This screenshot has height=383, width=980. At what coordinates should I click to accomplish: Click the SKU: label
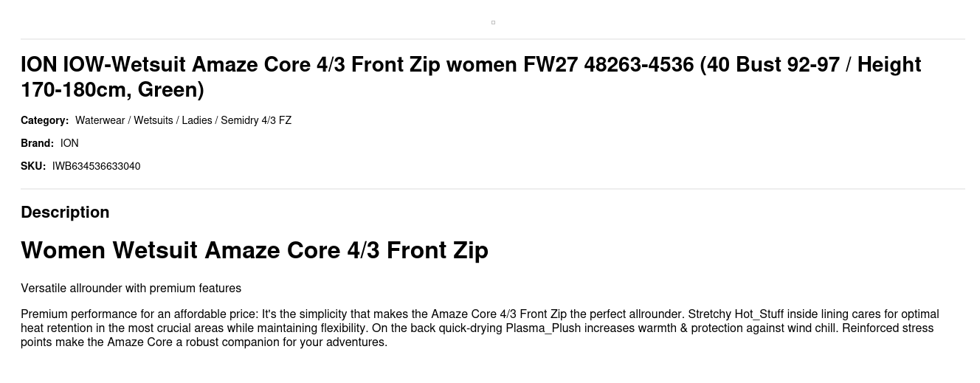(33, 166)
